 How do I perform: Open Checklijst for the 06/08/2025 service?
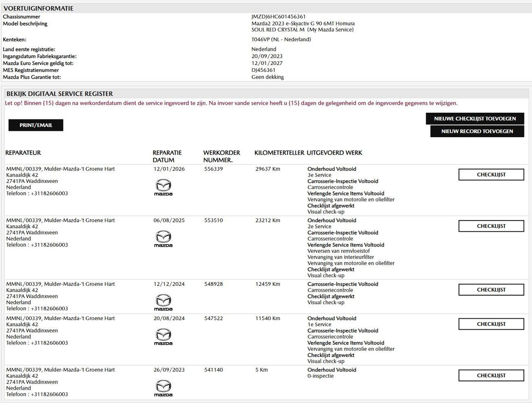pos(491,226)
